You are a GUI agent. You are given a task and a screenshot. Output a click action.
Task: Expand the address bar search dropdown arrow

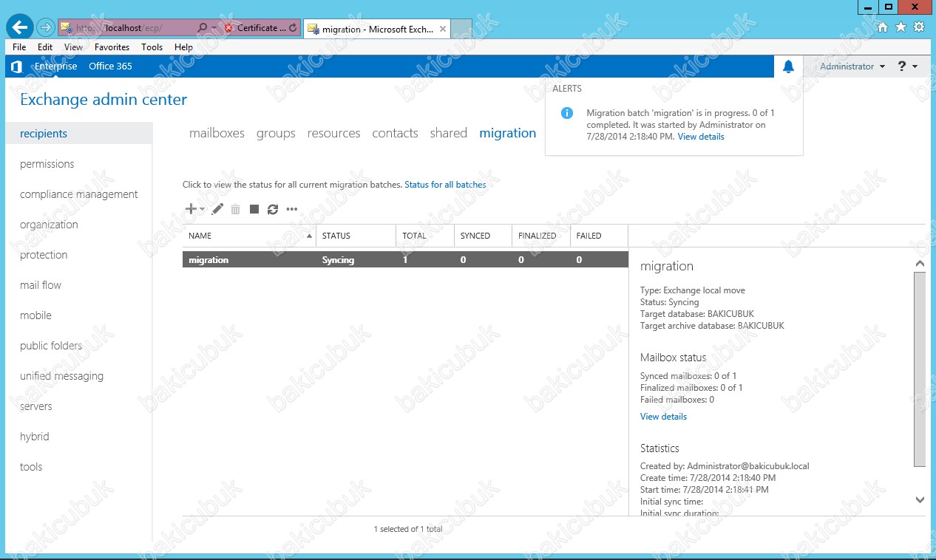(214, 28)
